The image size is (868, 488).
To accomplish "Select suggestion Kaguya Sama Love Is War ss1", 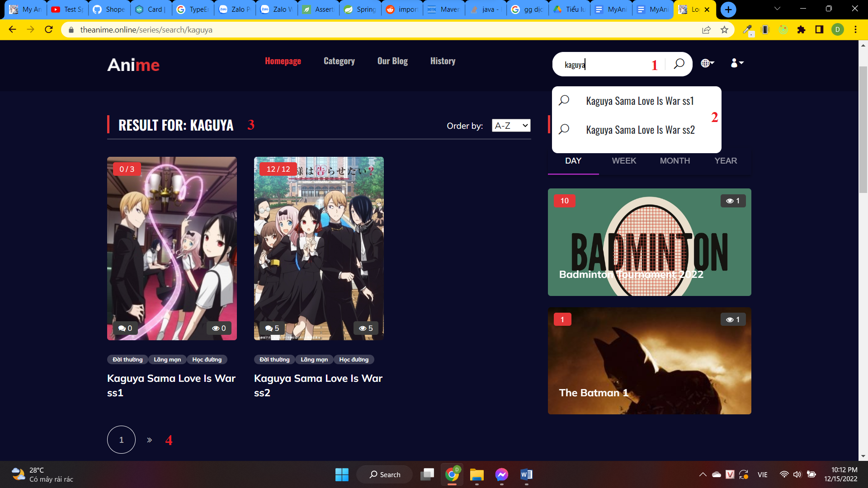I will coord(637,101).
